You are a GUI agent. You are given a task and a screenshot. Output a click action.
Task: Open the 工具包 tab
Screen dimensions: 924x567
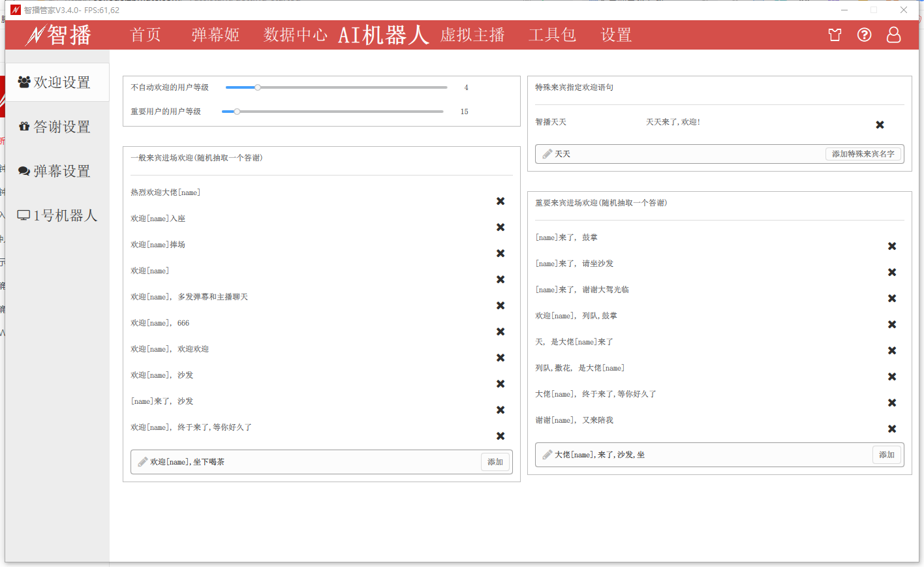point(552,35)
